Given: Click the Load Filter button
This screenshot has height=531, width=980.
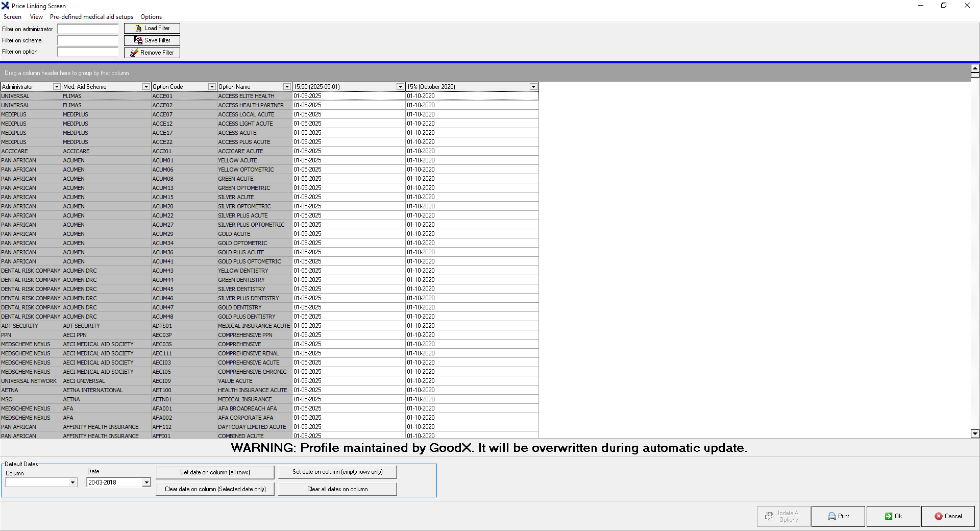Looking at the screenshot, I should coord(152,29).
